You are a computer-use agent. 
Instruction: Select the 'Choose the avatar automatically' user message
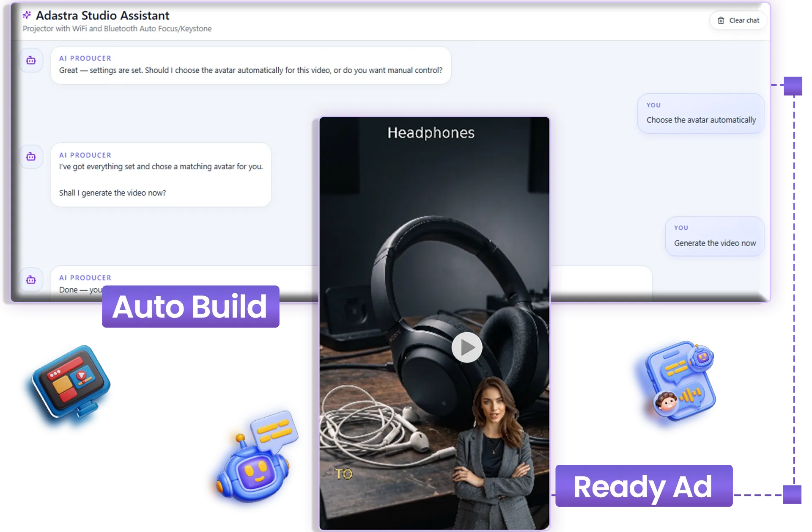pos(701,113)
